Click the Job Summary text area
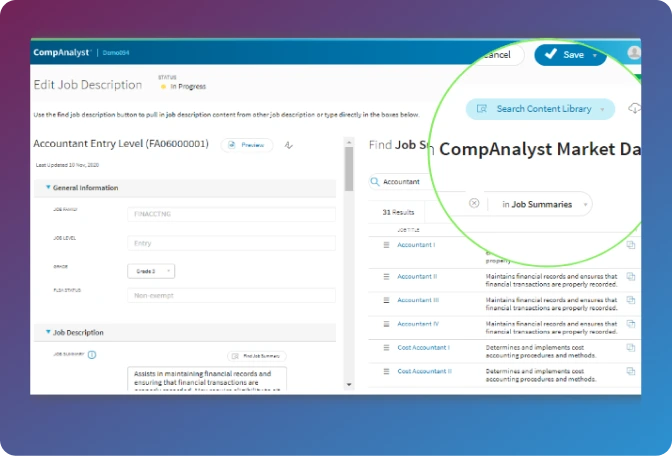The width and height of the screenshot is (672, 456). tap(207, 379)
